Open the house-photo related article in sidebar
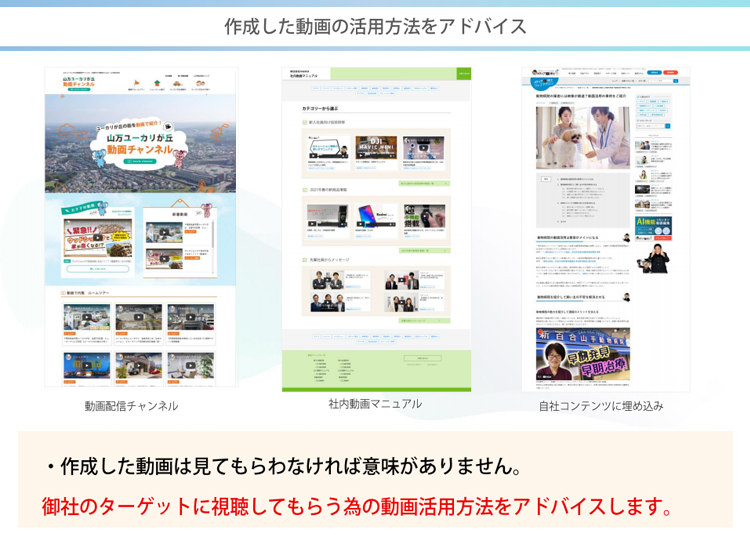 tap(653, 205)
